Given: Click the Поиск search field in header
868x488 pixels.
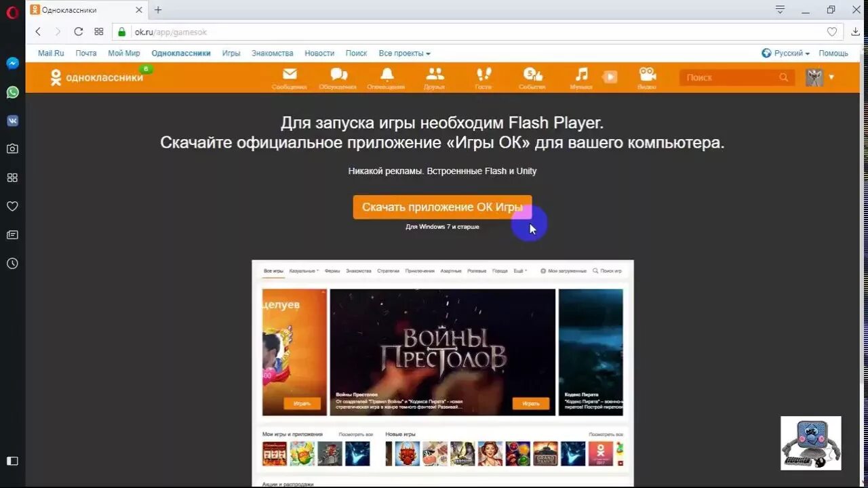Looking at the screenshot, I should point(737,77).
